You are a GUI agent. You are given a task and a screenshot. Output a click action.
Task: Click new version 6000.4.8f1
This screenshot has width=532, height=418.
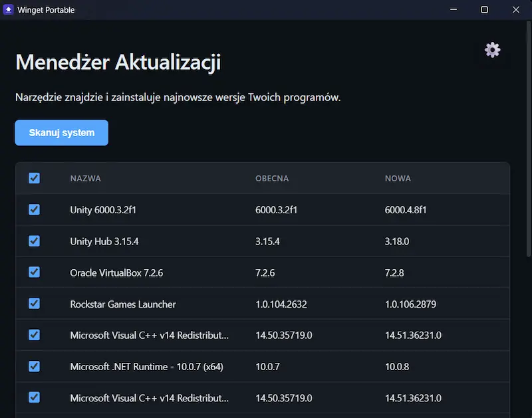tap(406, 210)
